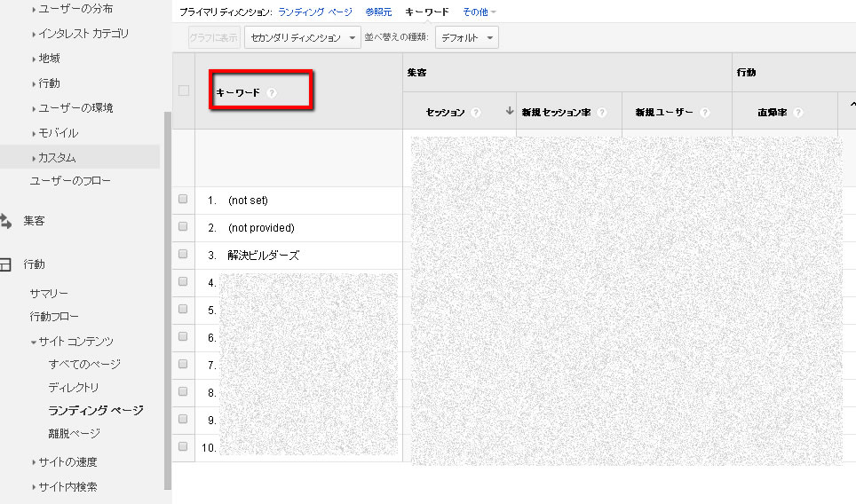
Task: Click the 集客 sidebar section icon
Action: pos(6,221)
